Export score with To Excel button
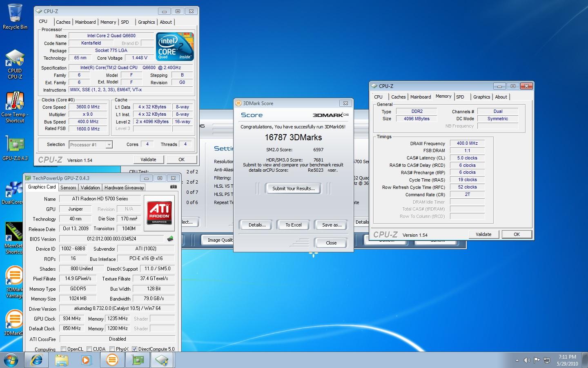Viewport: 588px width, 368px height. 293,225
